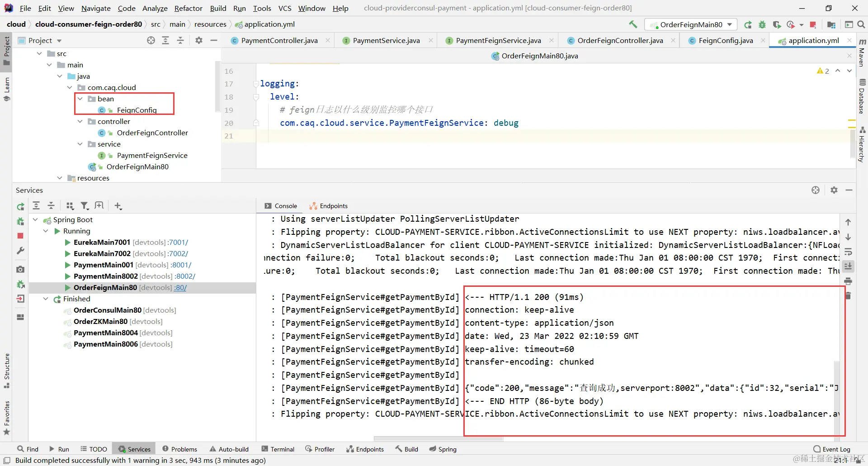Open the VCS menu

pyautogui.click(x=285, y=8)
